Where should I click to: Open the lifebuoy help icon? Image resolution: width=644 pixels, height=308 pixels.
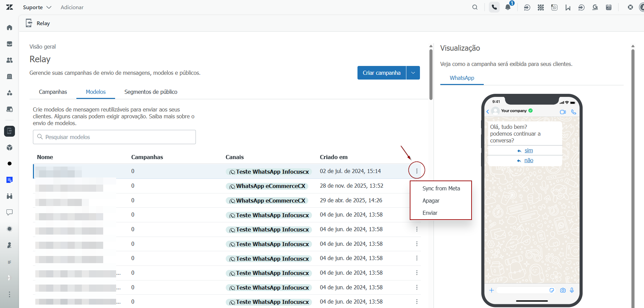tap(630, 7)
